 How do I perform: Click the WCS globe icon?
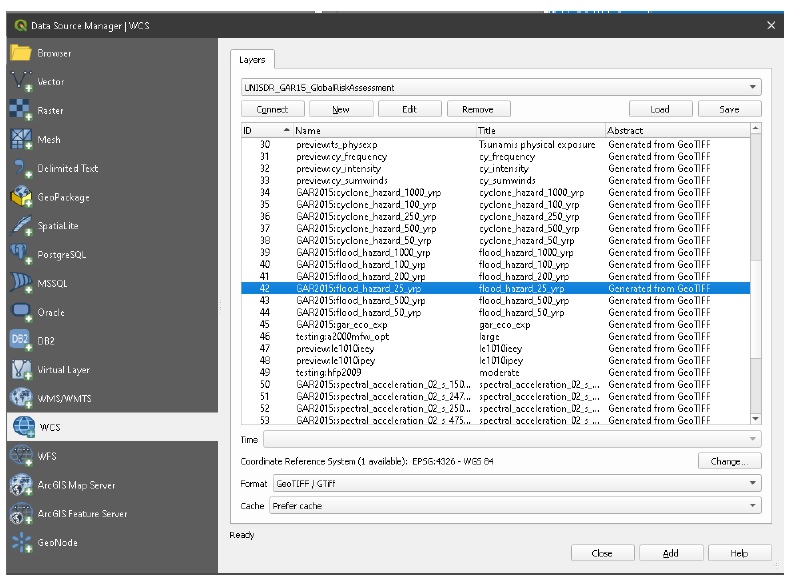pyautogui.click(x=23, y=427)
